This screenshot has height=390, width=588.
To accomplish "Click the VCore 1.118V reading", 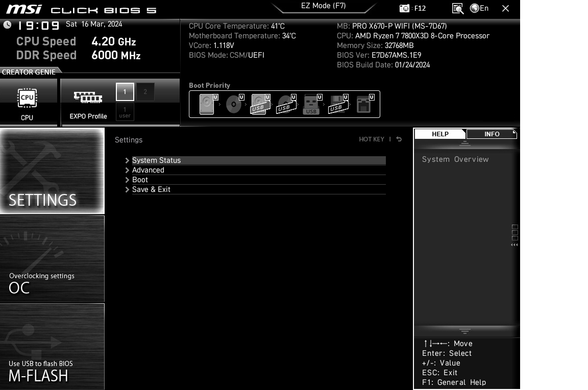I will coord(211,46).
